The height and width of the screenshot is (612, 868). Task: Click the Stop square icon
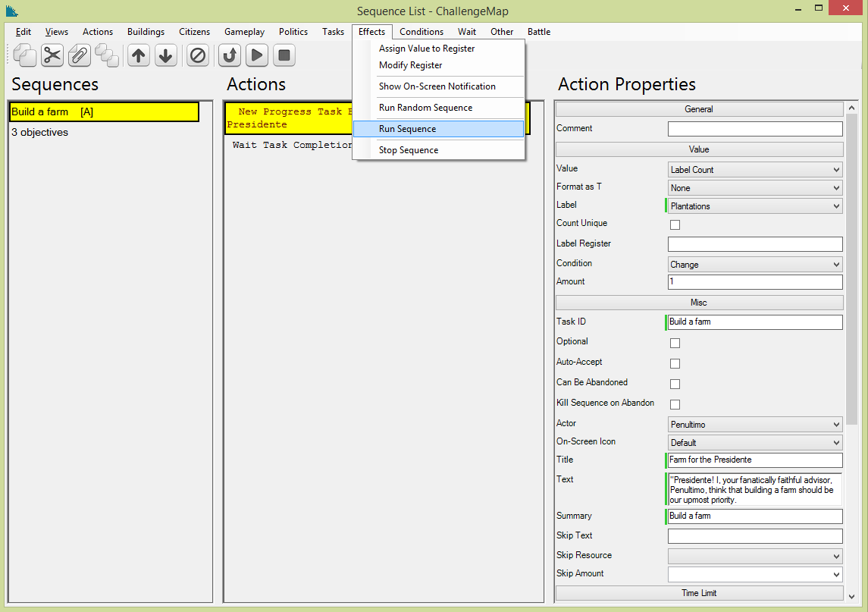click(284, 55)
